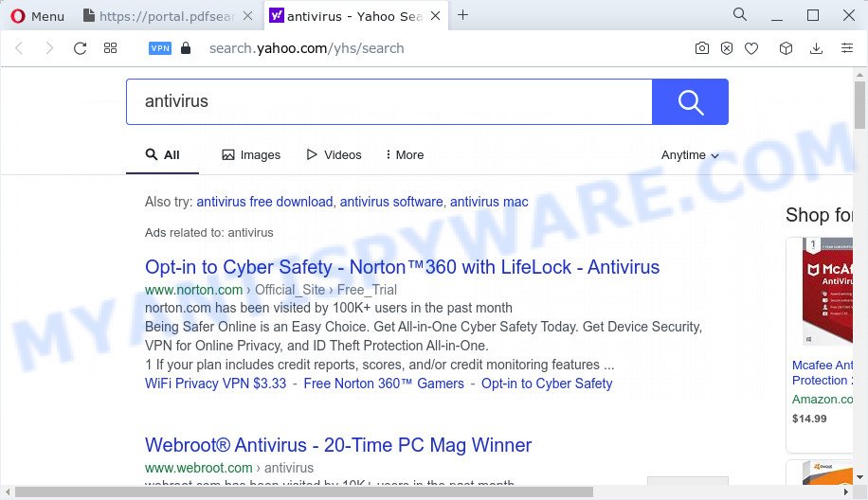
Task: Open WiFi Privacy VPN $3.33 sitelink
Action: (x=215, y=384)
